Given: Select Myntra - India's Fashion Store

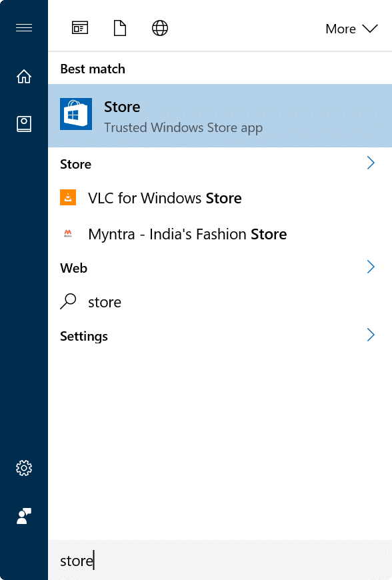Looking at the screenshot, I should tap(220, 234).
